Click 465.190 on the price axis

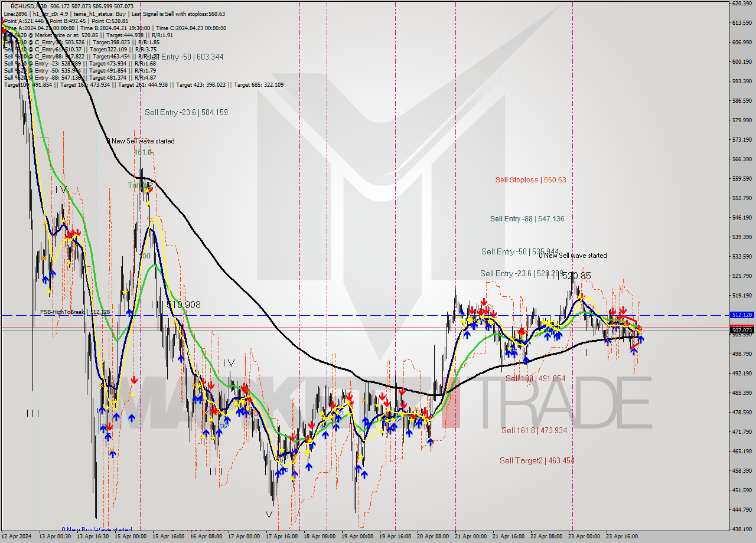click(741, 452)
